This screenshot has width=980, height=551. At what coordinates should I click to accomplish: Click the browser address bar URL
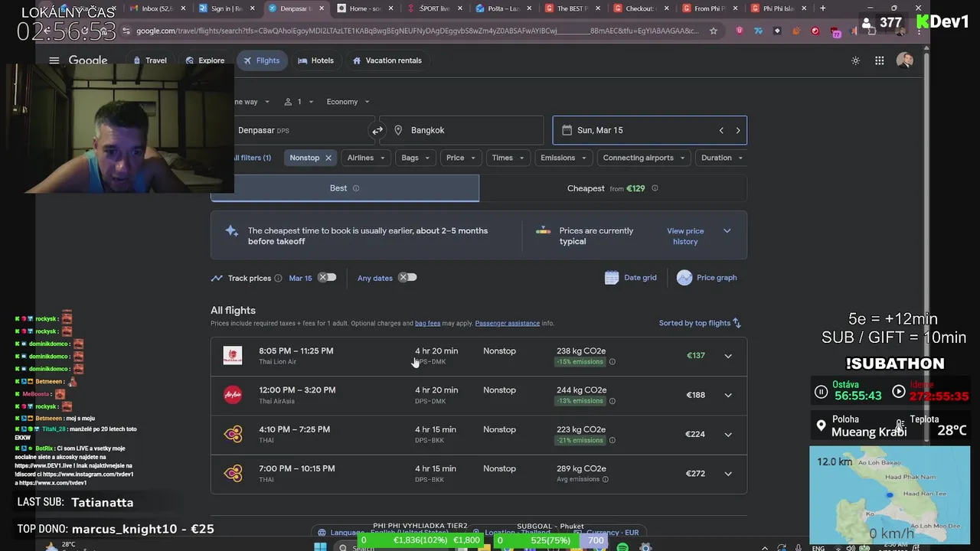pyautogui.click(x=417, y=31)
